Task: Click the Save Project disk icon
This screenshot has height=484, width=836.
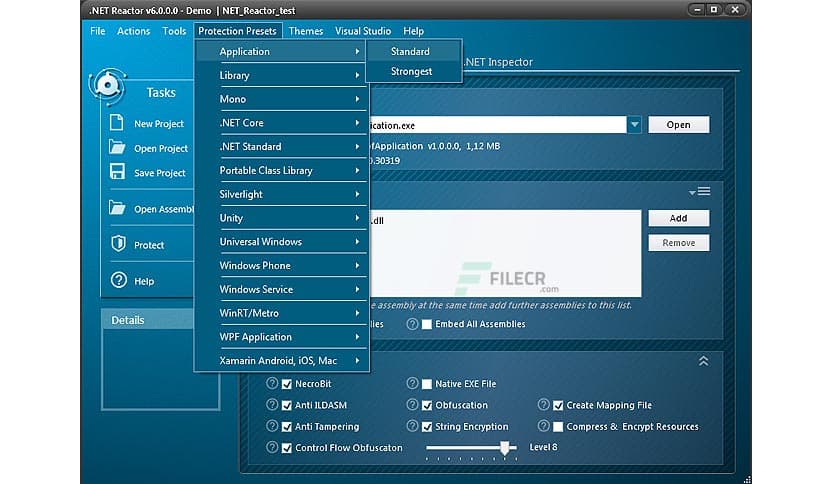Action: [117, 172]
